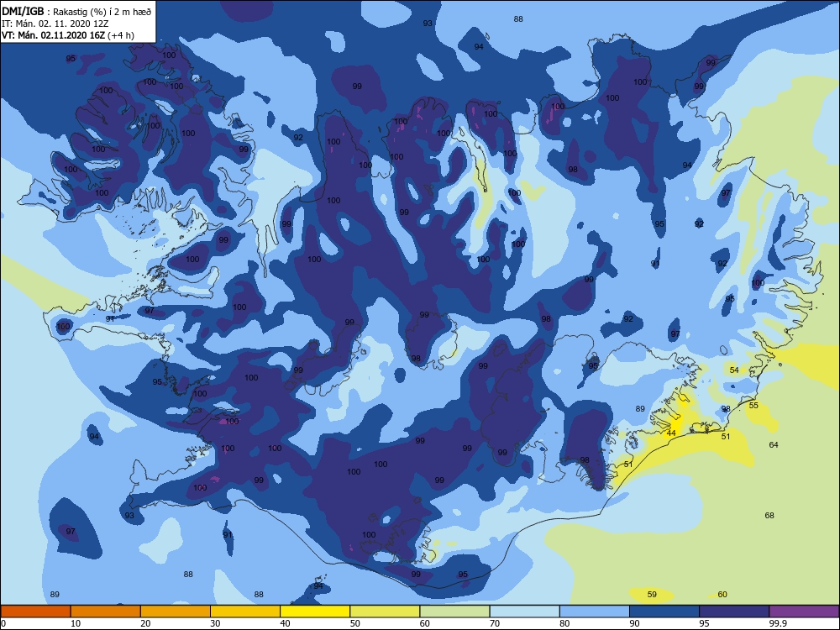Viewport: 840px width, 630px height.
Task: Click the '99.9' legend tick label
Action: (x=777, y=623)
